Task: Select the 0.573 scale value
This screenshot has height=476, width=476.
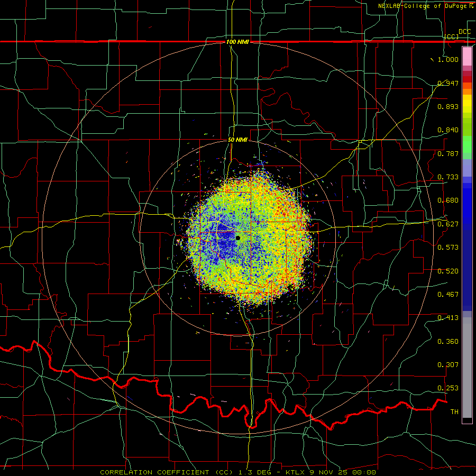Action: (448, 248)
